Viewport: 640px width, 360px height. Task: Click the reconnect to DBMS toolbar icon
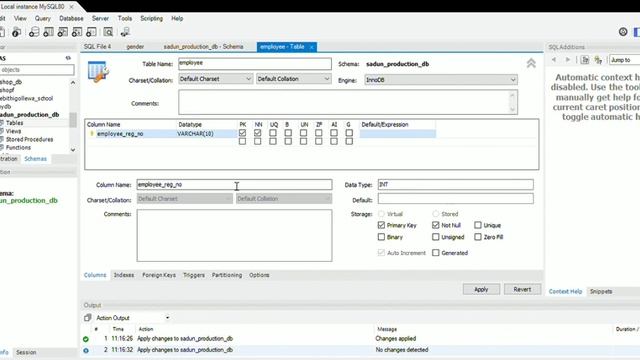(x=125, y=32)
